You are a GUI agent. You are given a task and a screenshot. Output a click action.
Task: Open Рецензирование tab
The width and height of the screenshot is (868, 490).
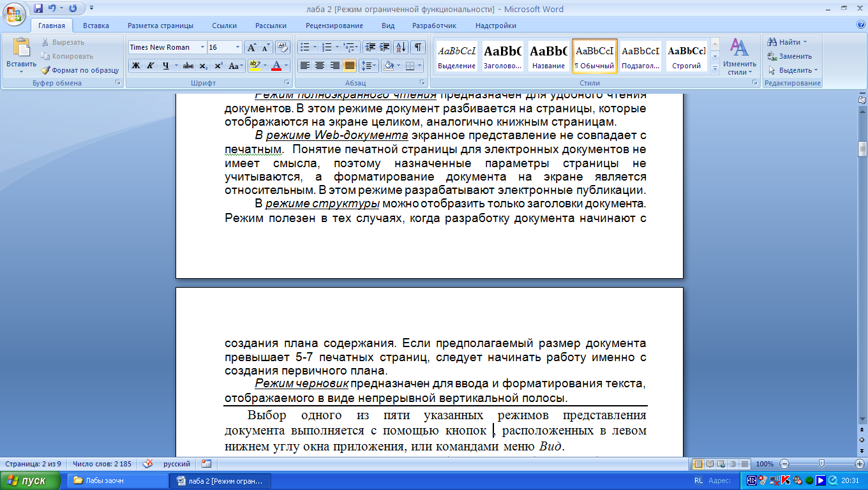tap(334, 26)
